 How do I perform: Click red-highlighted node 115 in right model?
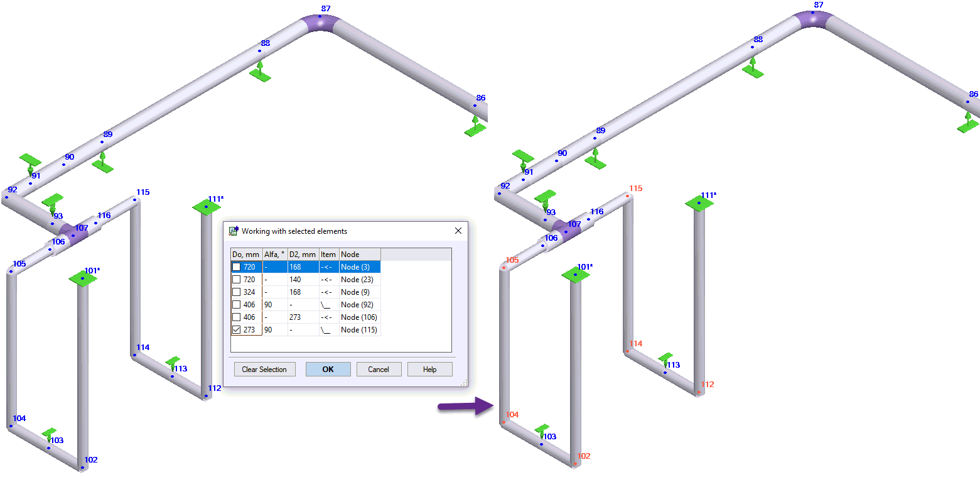[x=628, y=195]
